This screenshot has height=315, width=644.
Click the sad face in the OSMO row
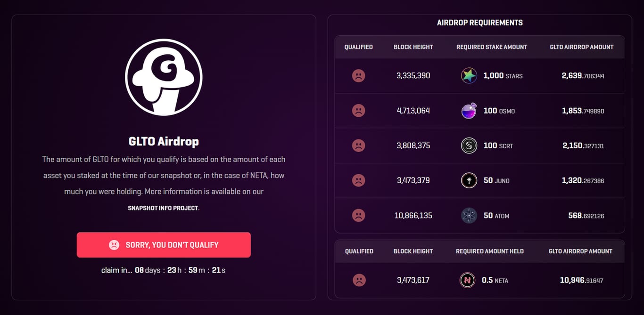click(x=359, y=111)
